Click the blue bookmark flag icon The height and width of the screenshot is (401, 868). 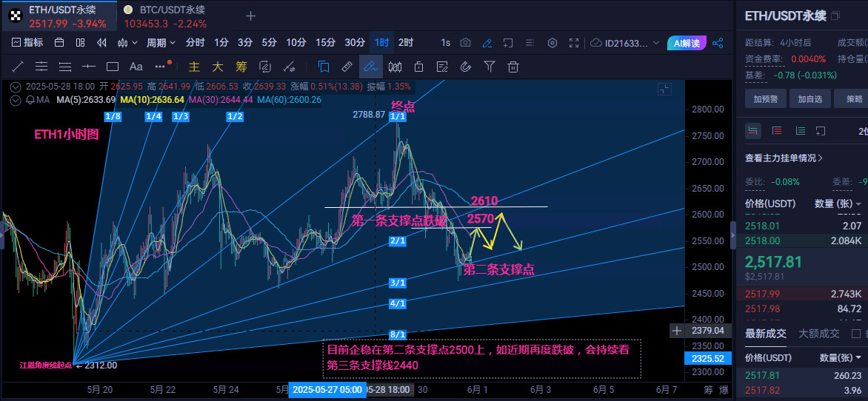[324, 67]
